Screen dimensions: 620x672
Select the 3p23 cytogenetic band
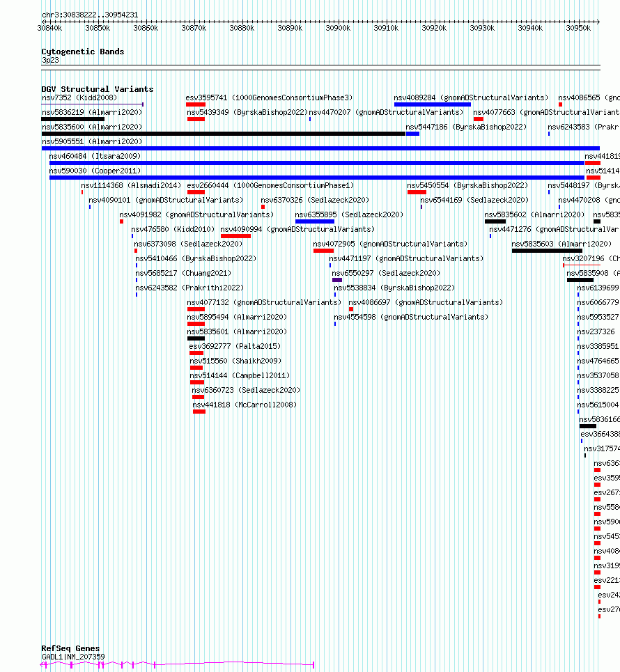(x=50, y=61)
